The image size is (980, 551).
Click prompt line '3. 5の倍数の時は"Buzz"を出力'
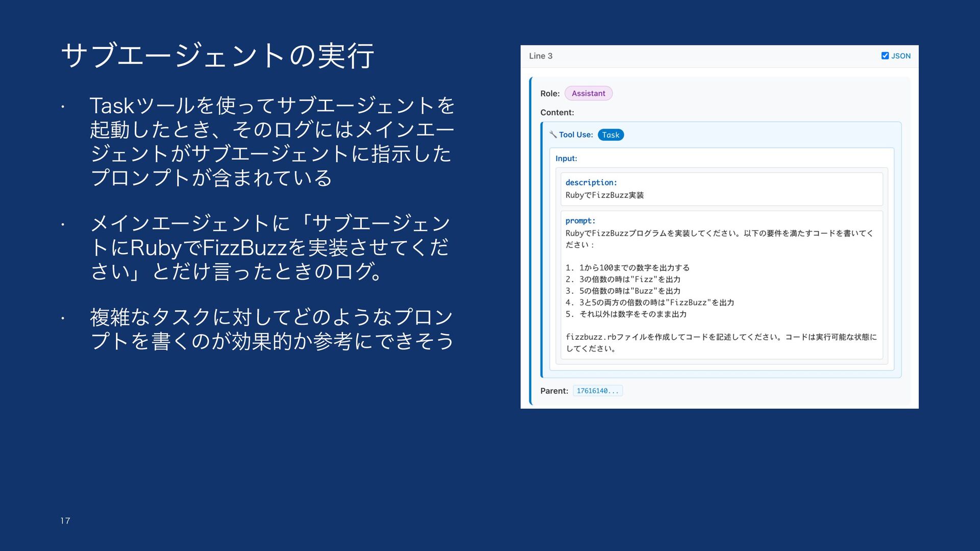[x=623, y=291]
